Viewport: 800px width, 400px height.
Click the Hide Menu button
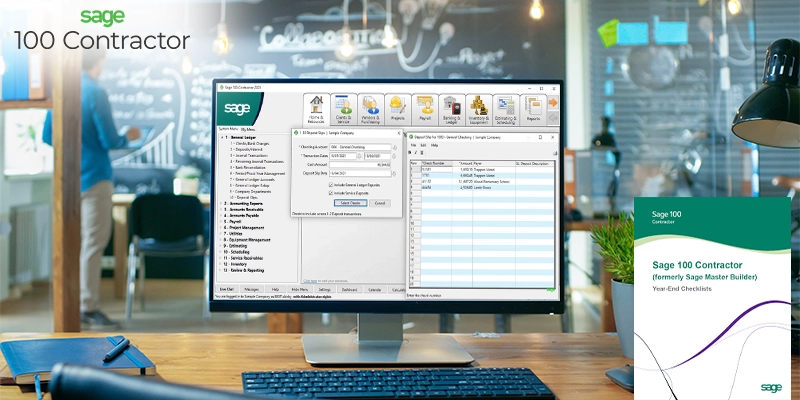tap(299, 289)
